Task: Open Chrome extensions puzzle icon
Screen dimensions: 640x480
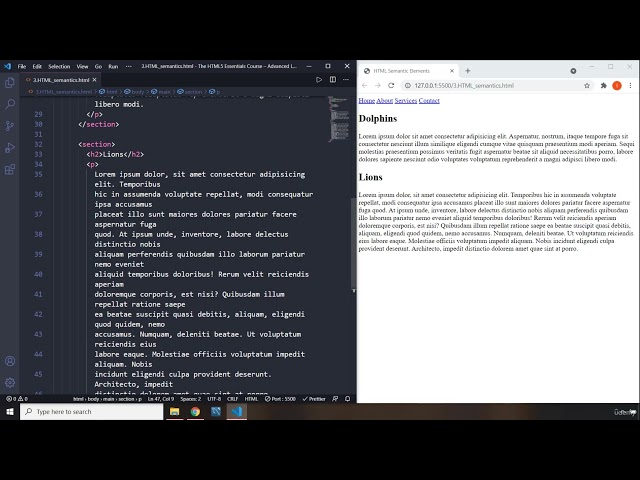Action: click(x=604, y=86)
